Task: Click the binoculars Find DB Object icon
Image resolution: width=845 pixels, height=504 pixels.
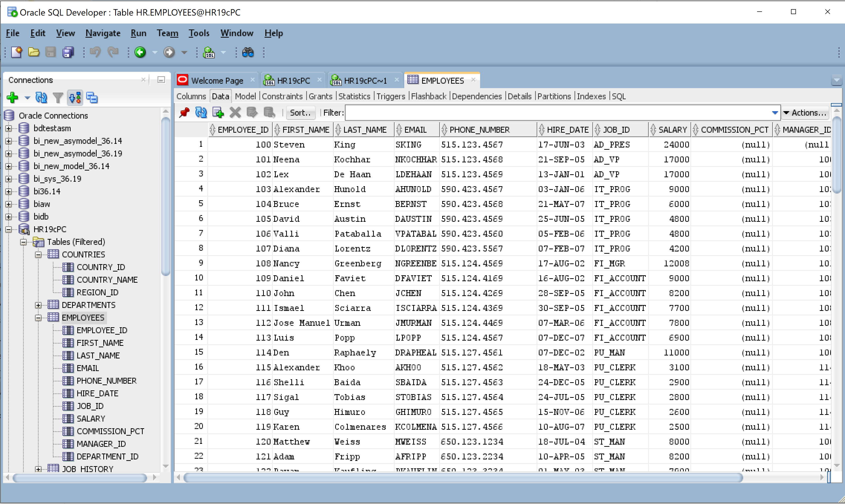Action: point(248,52)
